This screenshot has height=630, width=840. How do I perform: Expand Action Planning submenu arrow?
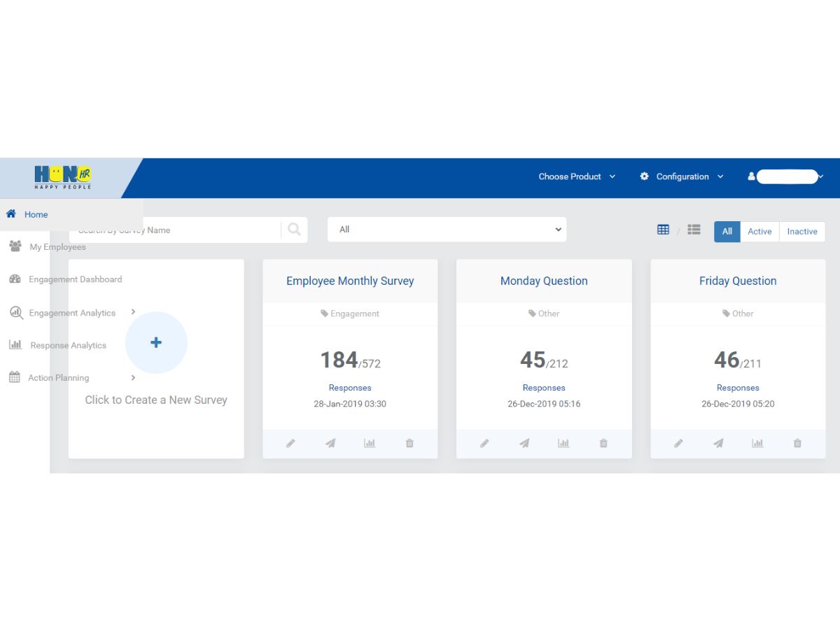tap(133, 377)
